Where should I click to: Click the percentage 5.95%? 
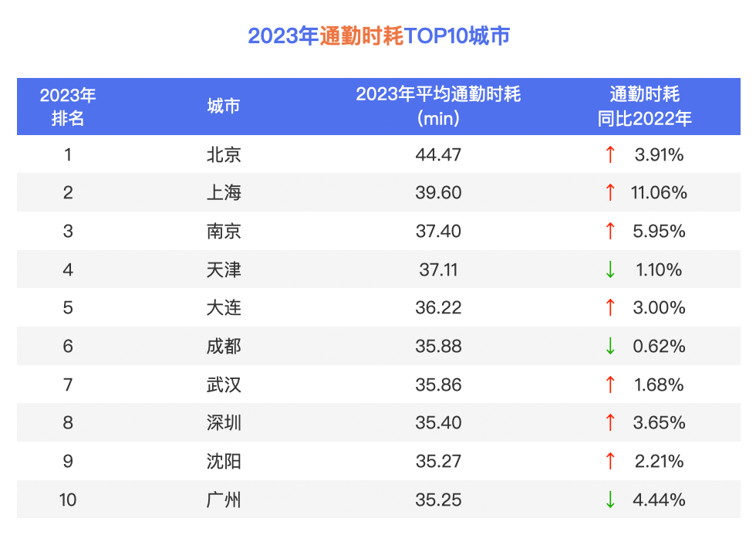pos(659,231)
